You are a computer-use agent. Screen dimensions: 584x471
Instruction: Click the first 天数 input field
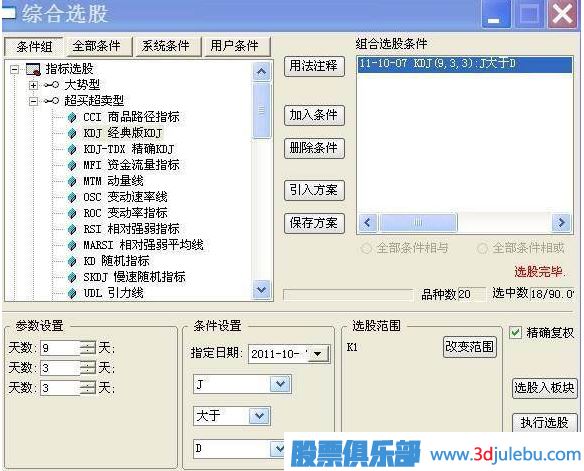tap(60, 349)
